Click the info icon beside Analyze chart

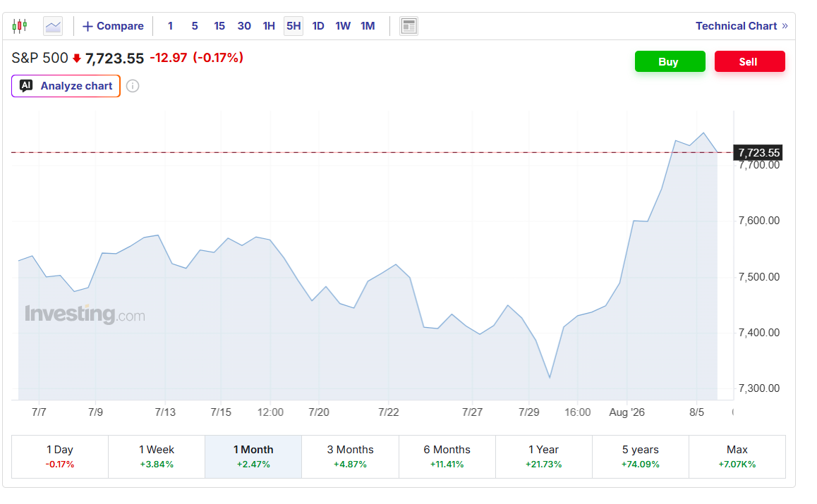click(133, 86)
